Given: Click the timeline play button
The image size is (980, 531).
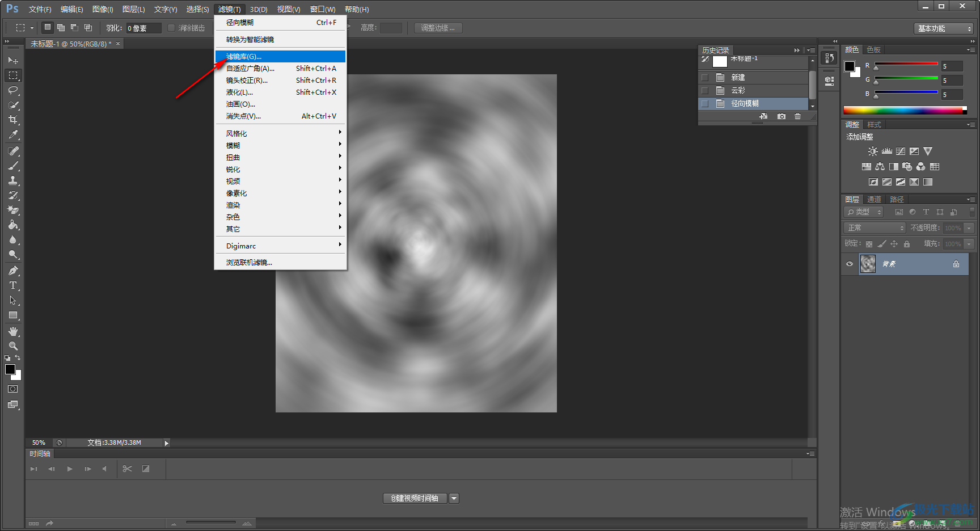Looking at the screenshot, I should (x=70, y=469).
